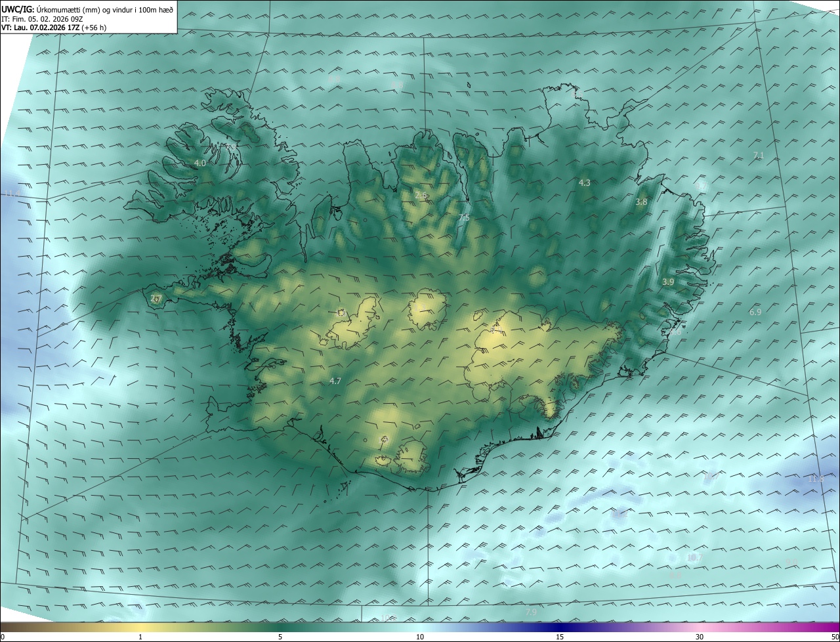Click the "30" tick label on the colour scale
The width and height of the screenshot is (840, 642).
tap(700, 637)
